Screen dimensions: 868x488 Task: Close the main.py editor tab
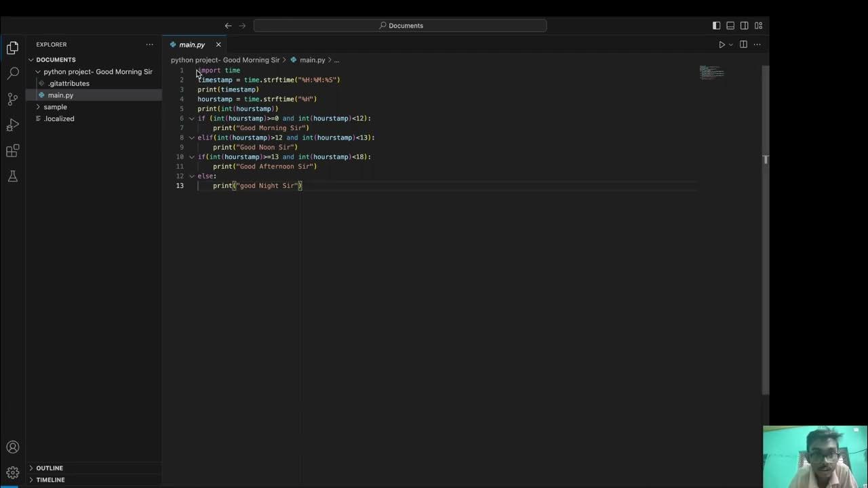pos(218,45)
